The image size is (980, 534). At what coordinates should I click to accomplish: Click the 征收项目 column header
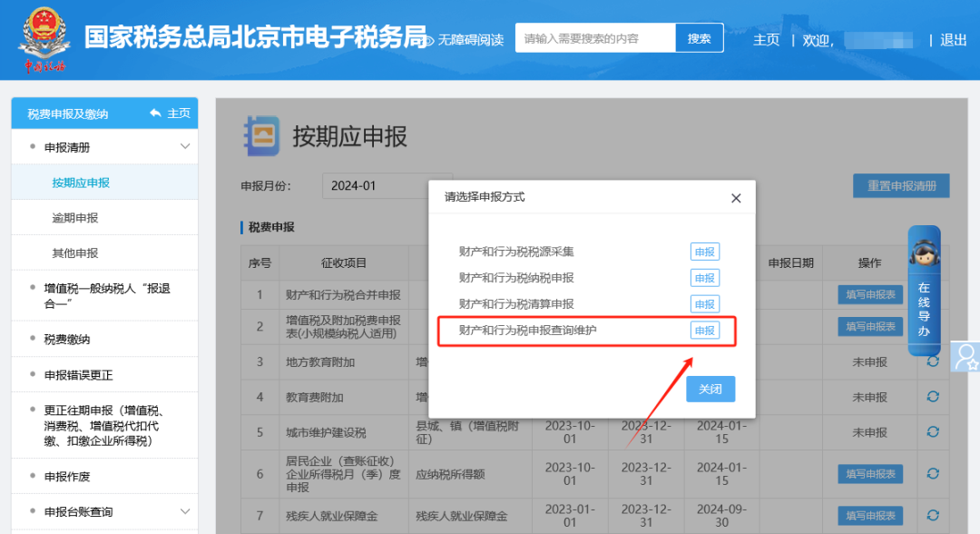[x=344, y=262]
